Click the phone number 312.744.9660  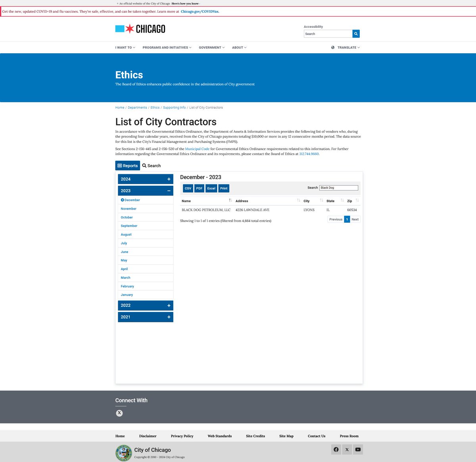(309, 154)
